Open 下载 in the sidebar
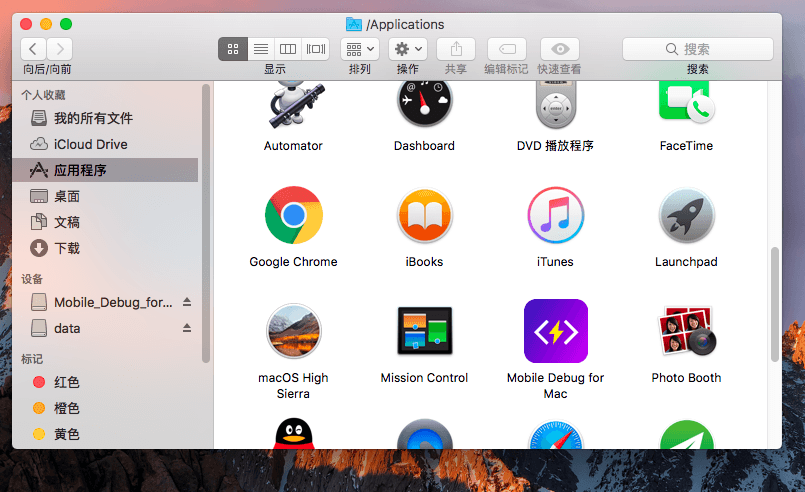 click(x=105, y=249)
